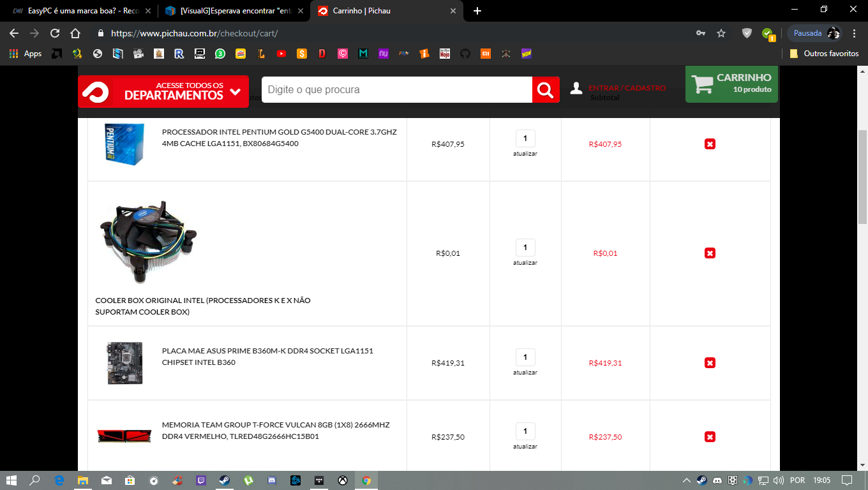Remove the Cooler Box Intel item
The image size is (868, 490).
point(710,253)
